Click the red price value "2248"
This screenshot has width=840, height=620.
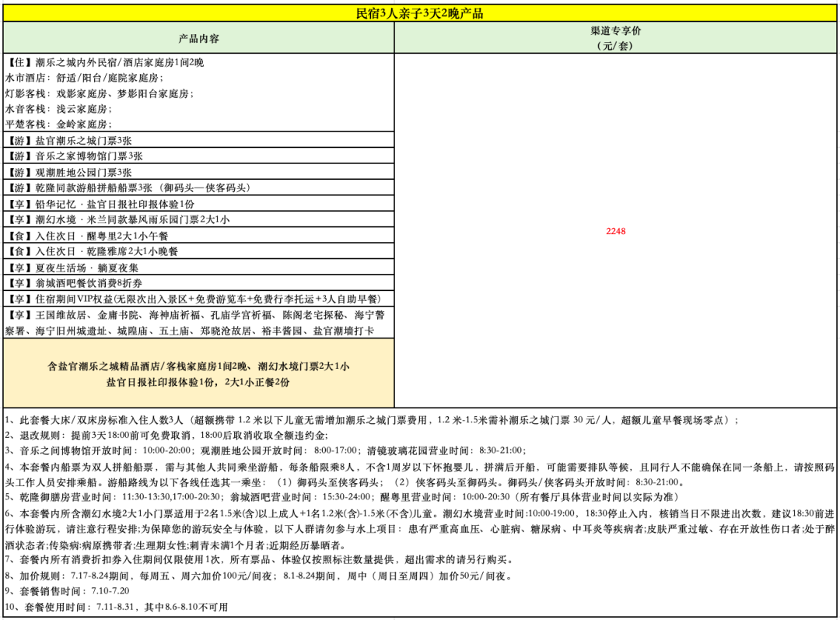click(615, 231)
